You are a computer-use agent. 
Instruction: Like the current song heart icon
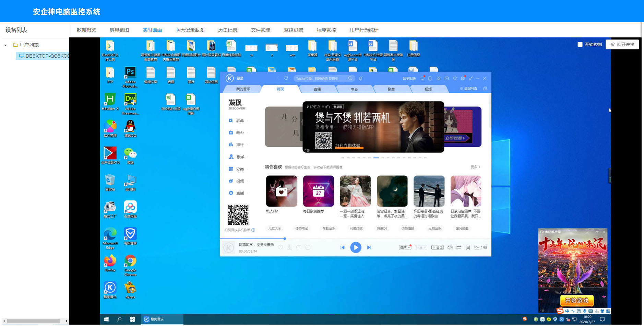[281, 247]
